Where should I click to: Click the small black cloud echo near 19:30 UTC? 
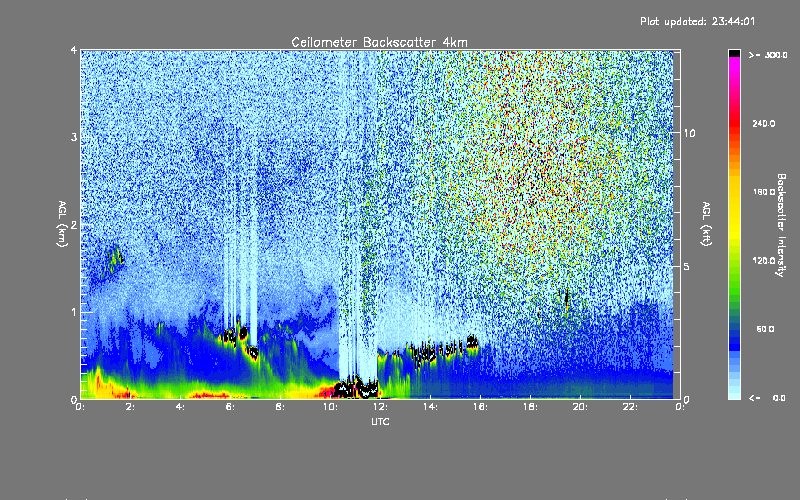[x=566, y=298]
